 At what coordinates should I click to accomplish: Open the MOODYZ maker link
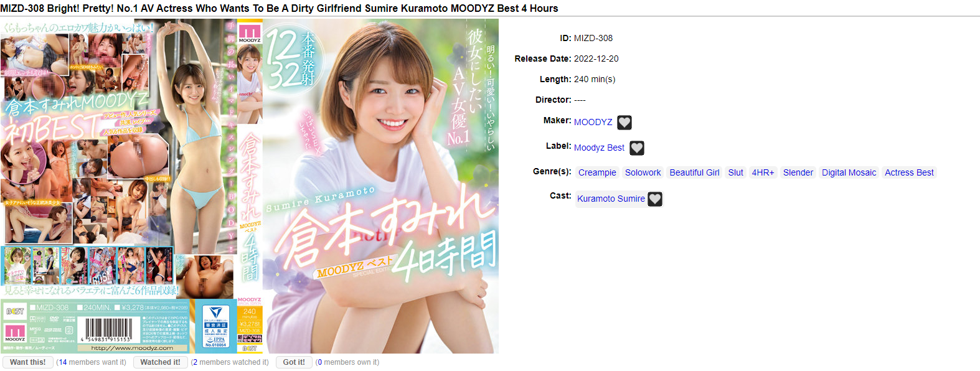click(593, 122)
